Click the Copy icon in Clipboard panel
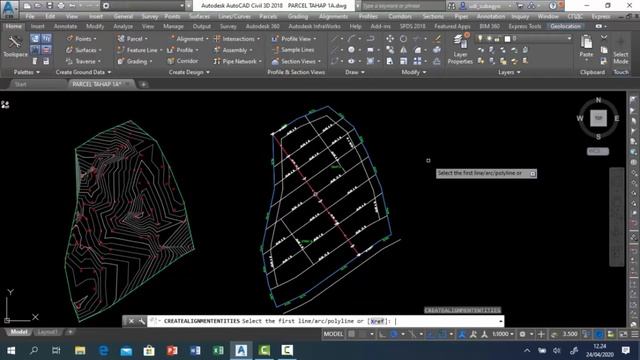640x360 pixels. [x=604, y=50]
